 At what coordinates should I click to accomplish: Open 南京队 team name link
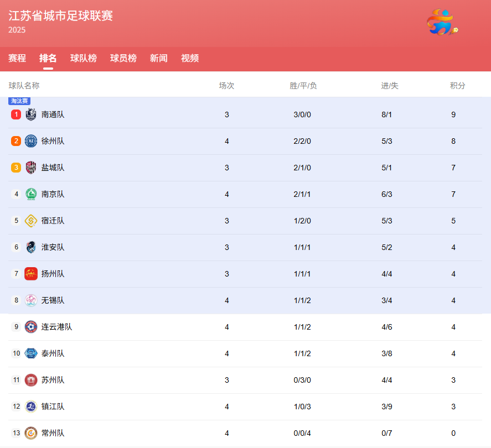pos(53,194)
